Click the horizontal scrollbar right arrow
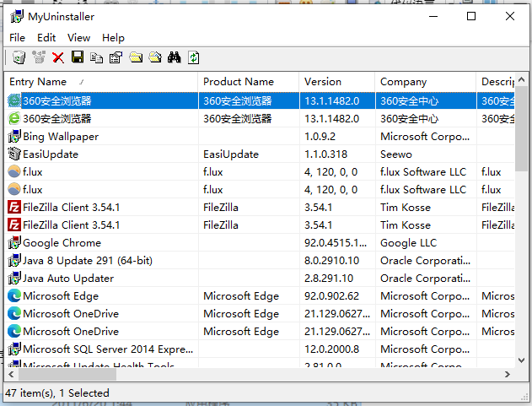The width and height of the screenshot is (532, 406). (507, 373)
